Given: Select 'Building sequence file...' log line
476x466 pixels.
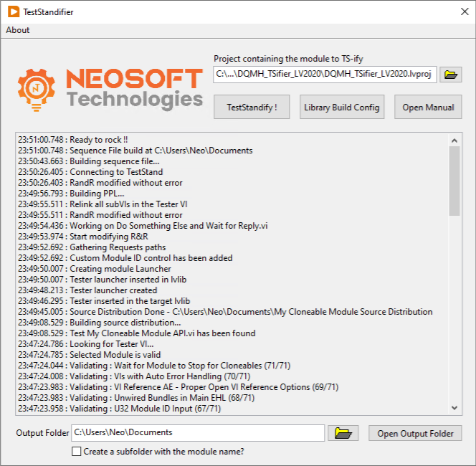Looking at the screenshot, I should [89, 161].
